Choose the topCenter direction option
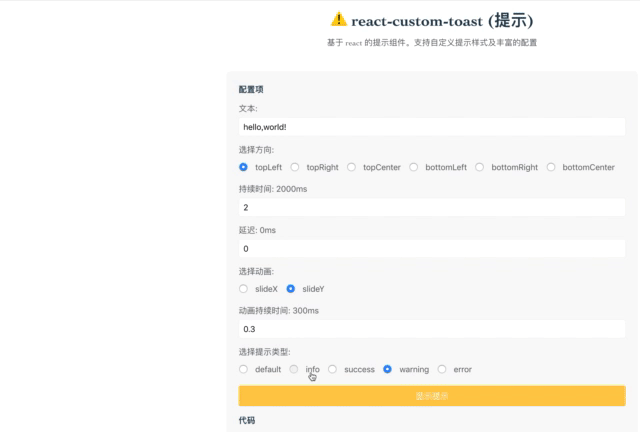 tap(351, 167)
